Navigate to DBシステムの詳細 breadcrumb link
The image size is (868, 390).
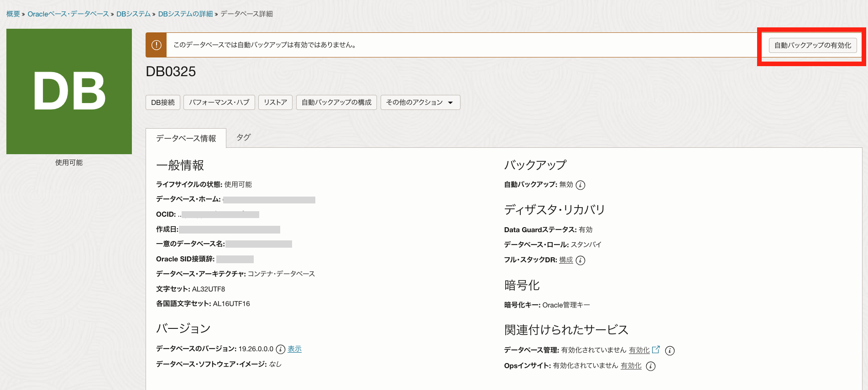tap(185, 14)
